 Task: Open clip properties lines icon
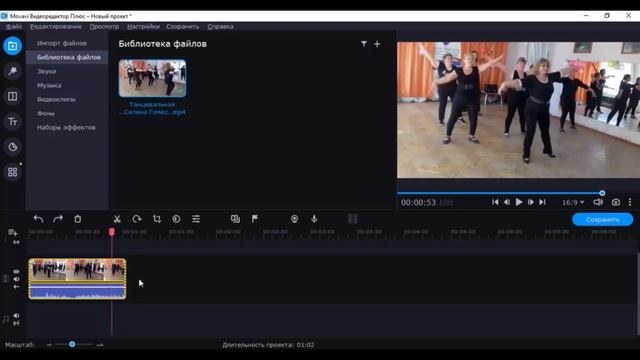196,219
